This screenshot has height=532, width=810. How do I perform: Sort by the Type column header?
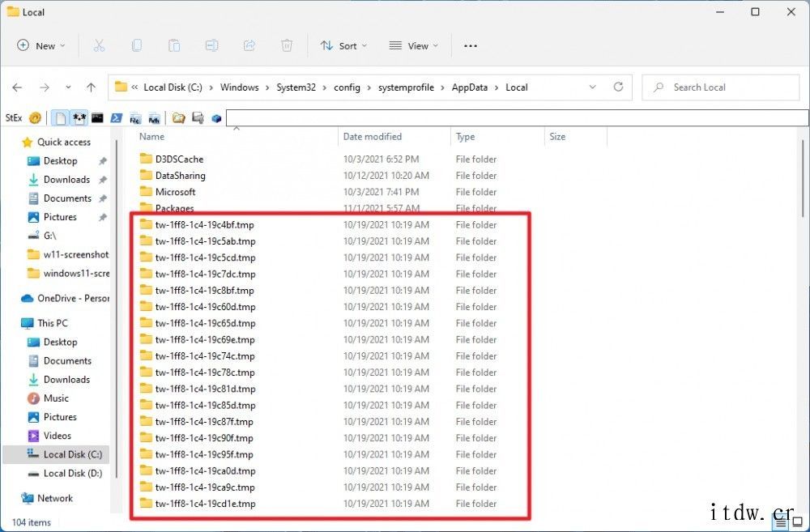(465, 136)
